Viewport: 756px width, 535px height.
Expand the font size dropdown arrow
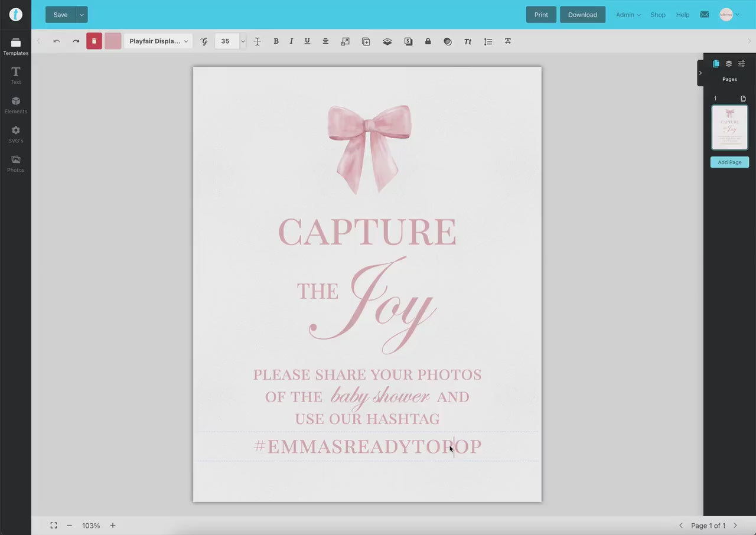coord(243,41)
